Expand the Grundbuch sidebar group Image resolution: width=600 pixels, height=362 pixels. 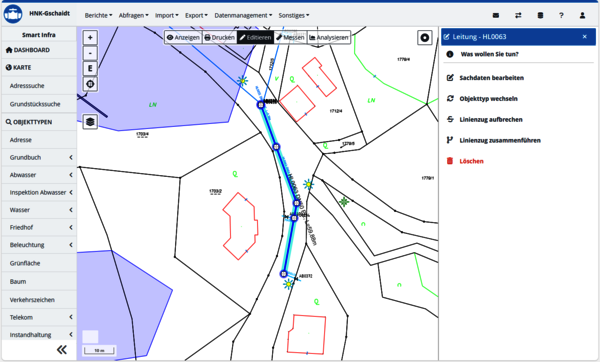[39, 157]
